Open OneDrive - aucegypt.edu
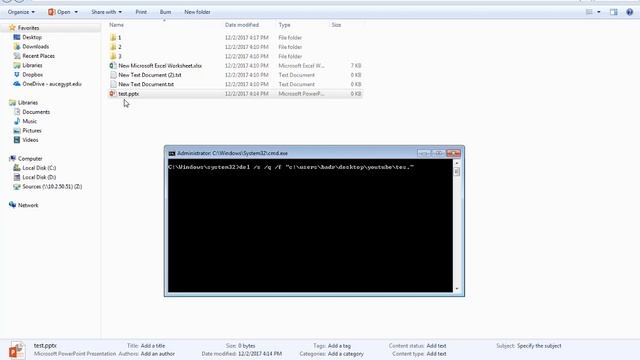The width and height of the screenshot is (640, 360). [52, 84]
